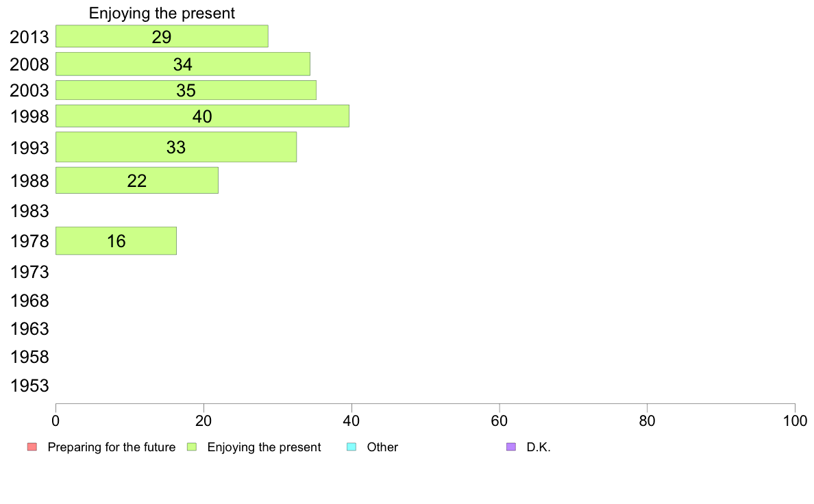814x504 pixels.
Task: Select the 1978 bar showing 16
Action: click(x=116, y=241)
